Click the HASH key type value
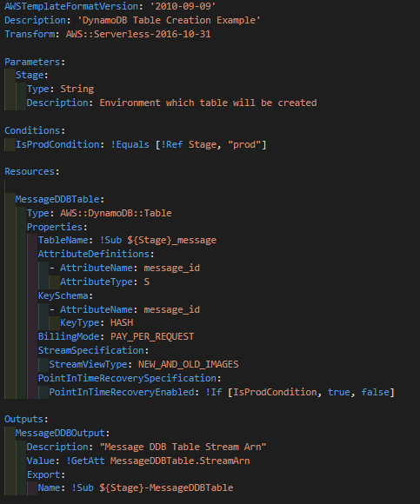This screenshot has height=504, width=420. tap(122, 322)
